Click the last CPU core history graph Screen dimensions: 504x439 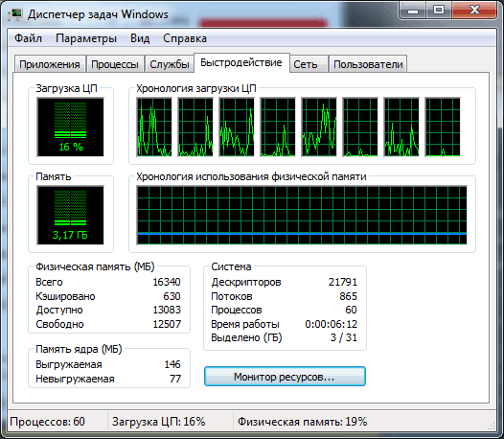[443, 127]
